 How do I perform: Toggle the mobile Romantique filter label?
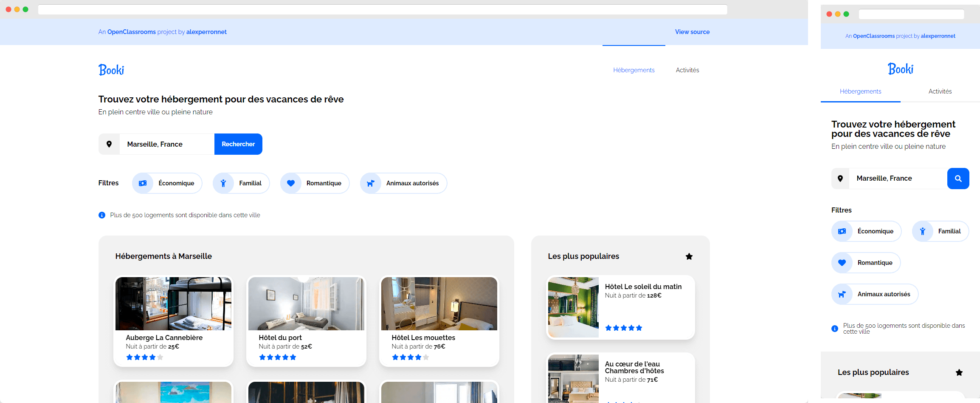[x=875, y=263]
